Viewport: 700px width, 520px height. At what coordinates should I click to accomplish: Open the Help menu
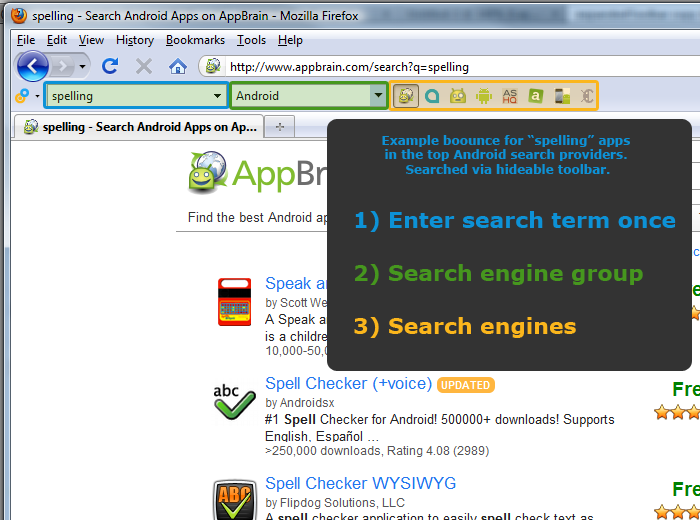point(290,40)
